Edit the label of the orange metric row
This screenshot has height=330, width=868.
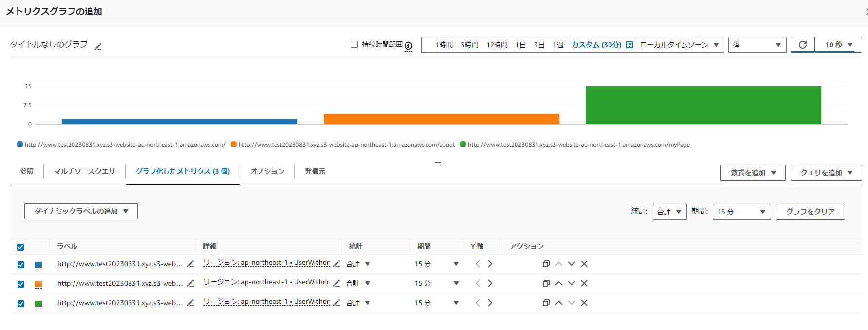tap(190, 283)
